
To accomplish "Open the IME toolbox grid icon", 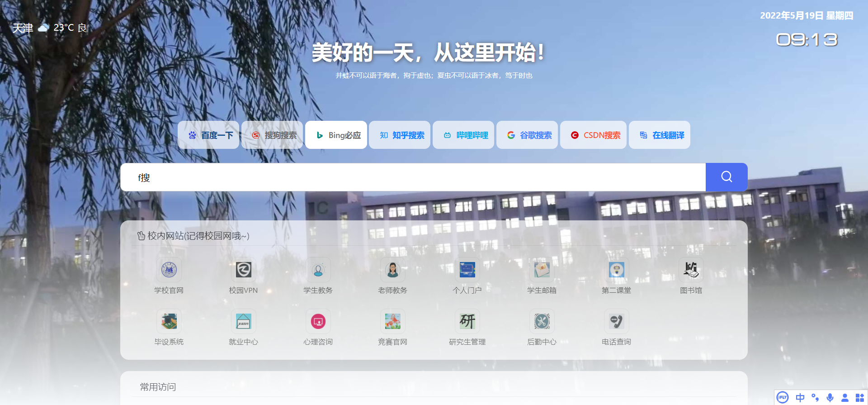I will click(x=860, y=398).
